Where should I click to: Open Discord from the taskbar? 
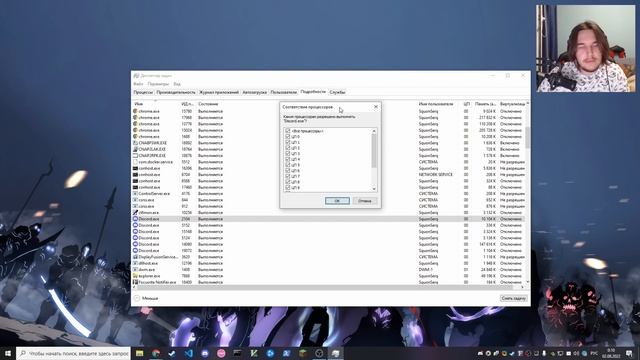205,353
